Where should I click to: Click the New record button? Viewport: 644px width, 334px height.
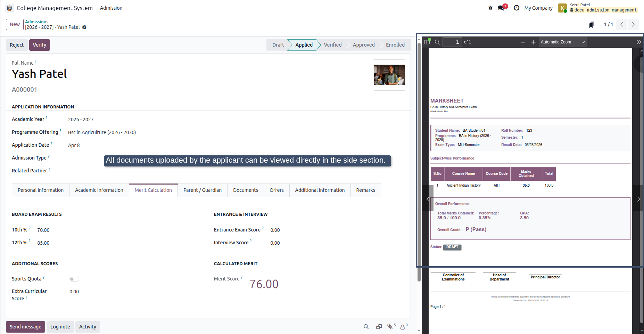tap(15, 24)
